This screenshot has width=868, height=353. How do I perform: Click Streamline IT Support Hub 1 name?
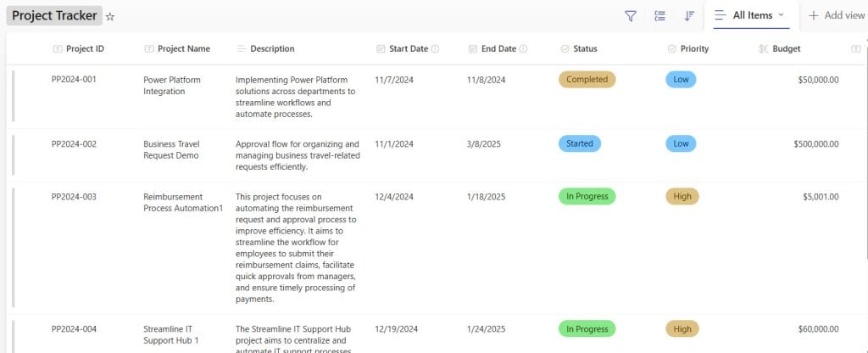coord(171,334)
